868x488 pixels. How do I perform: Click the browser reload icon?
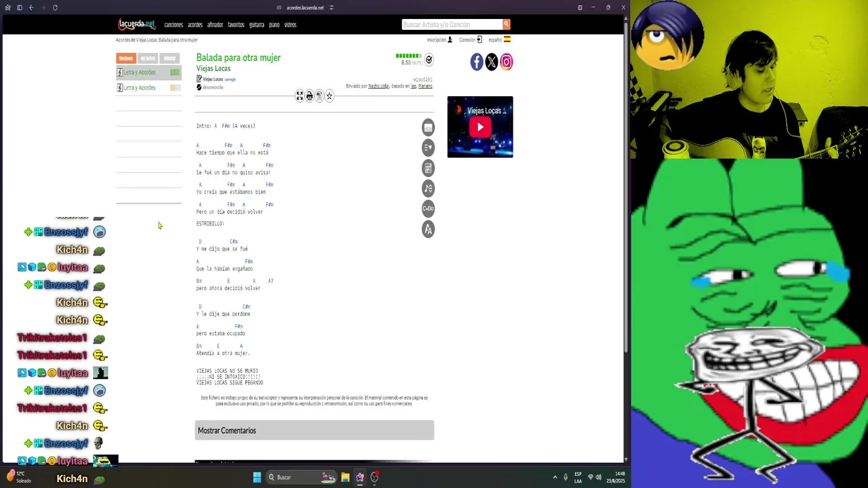(x=55, y=7)
